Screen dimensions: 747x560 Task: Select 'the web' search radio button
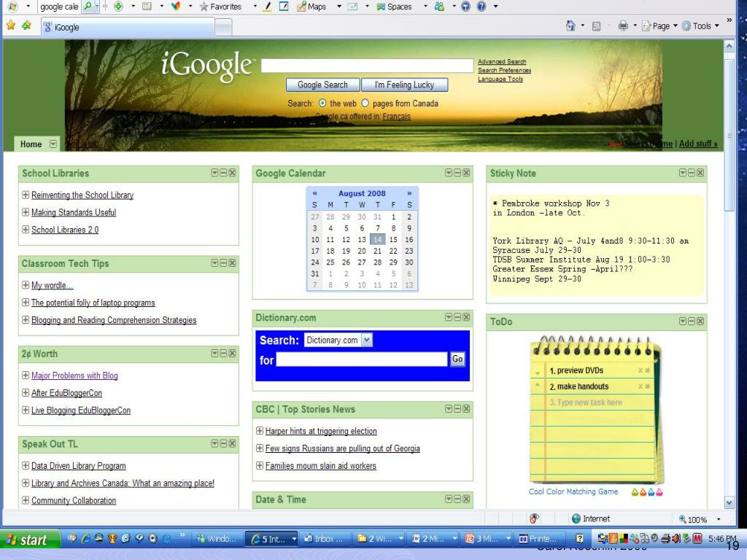322,103
